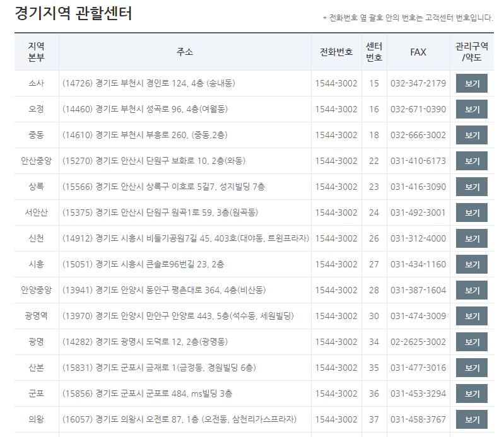Image resolution: width=504 pixels, height=437 pixels.
Task: Select the 전화번호 column header
Action: point(336,52)
